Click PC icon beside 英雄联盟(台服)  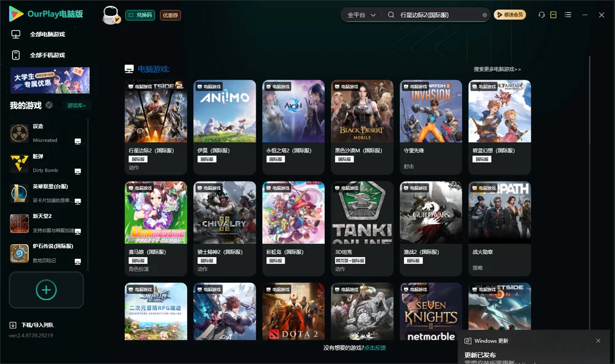tap(77, 201)
